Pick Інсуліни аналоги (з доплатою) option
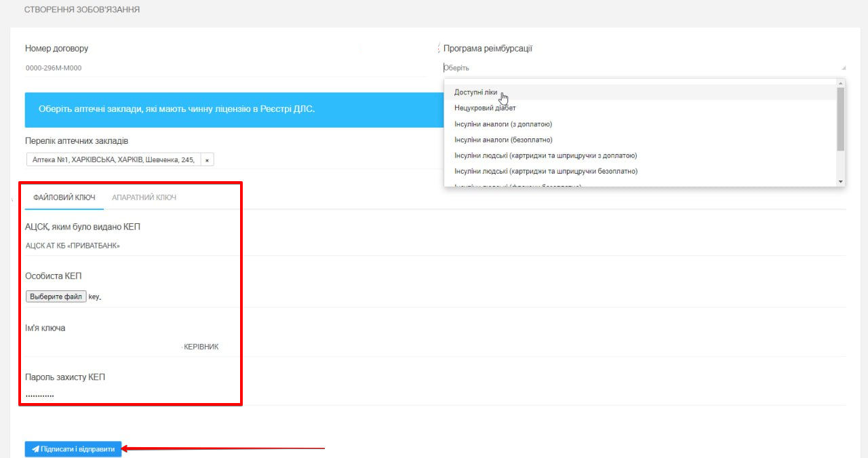 pyautogui.click(x=502, y=124)
